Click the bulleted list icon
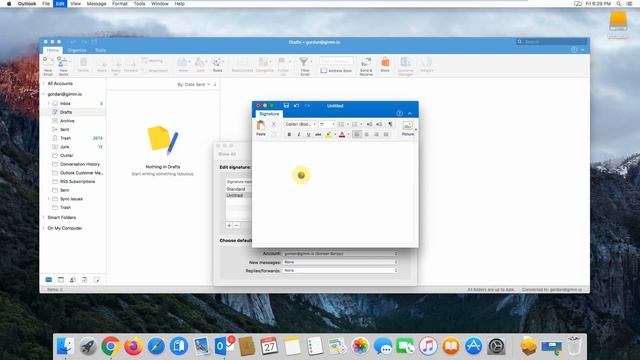The image size is (640, 360). [341, 124]
